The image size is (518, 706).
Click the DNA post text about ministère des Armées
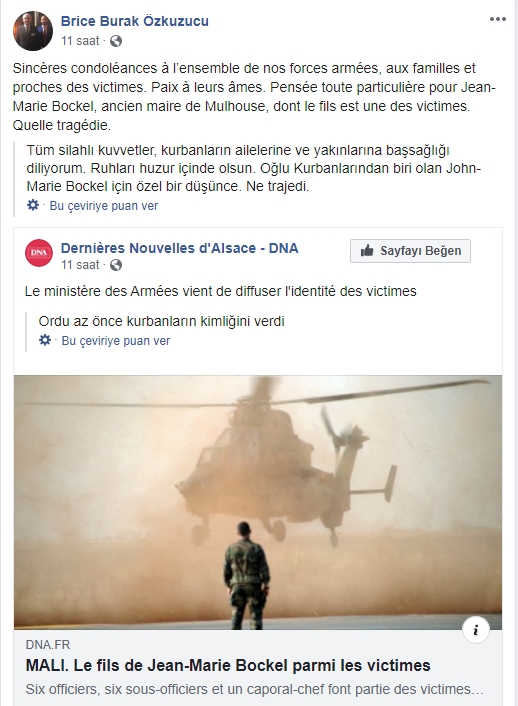tap(221, 291)
